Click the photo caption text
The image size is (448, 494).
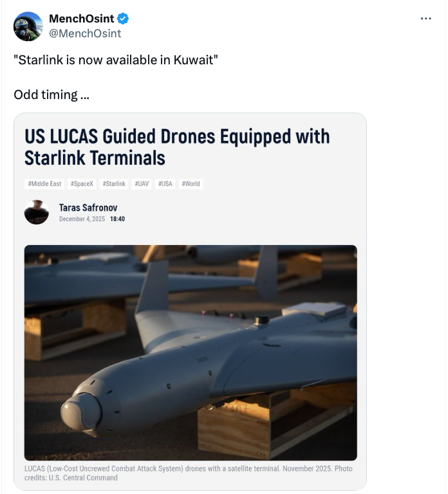click(189, 473)
